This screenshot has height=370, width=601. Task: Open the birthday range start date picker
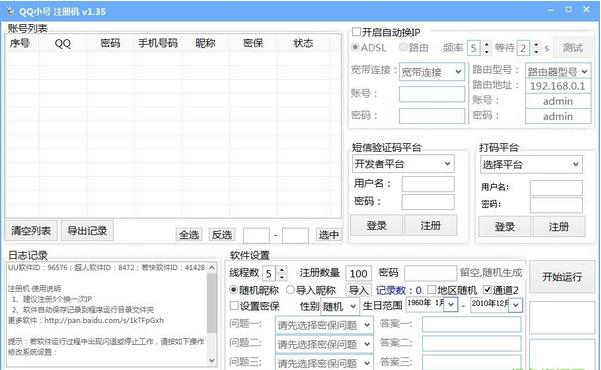[x=451, y=305]
